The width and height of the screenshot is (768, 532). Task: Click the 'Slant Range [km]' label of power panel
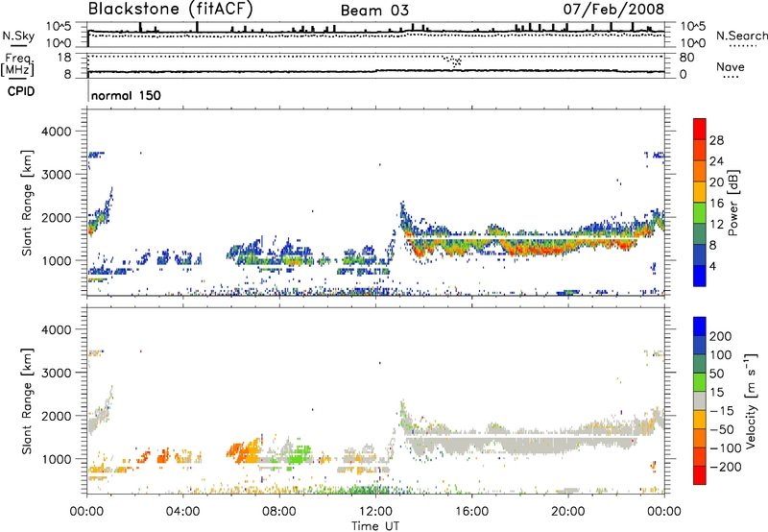click(x=27, y=203)
